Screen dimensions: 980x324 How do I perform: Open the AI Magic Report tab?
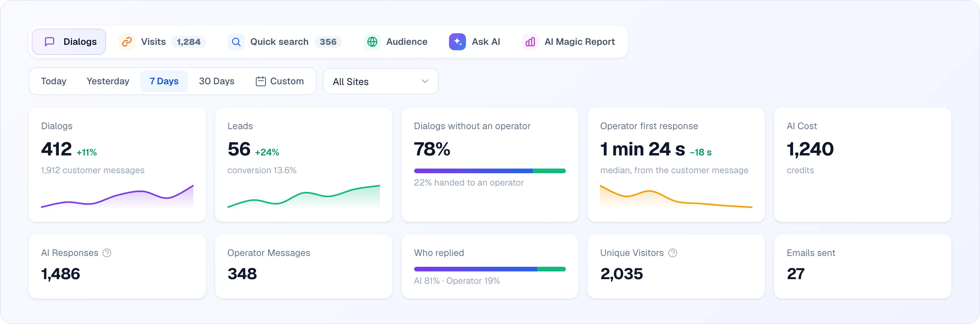(569, 42)
